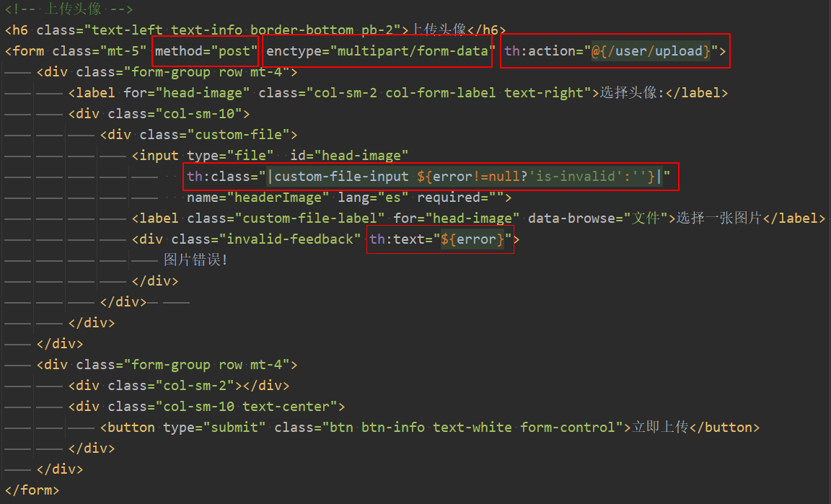Image resolution: width=831 pixels, height=504 pixels.
Task: Click the closing </h6> tag
Action: pos(486,30)
